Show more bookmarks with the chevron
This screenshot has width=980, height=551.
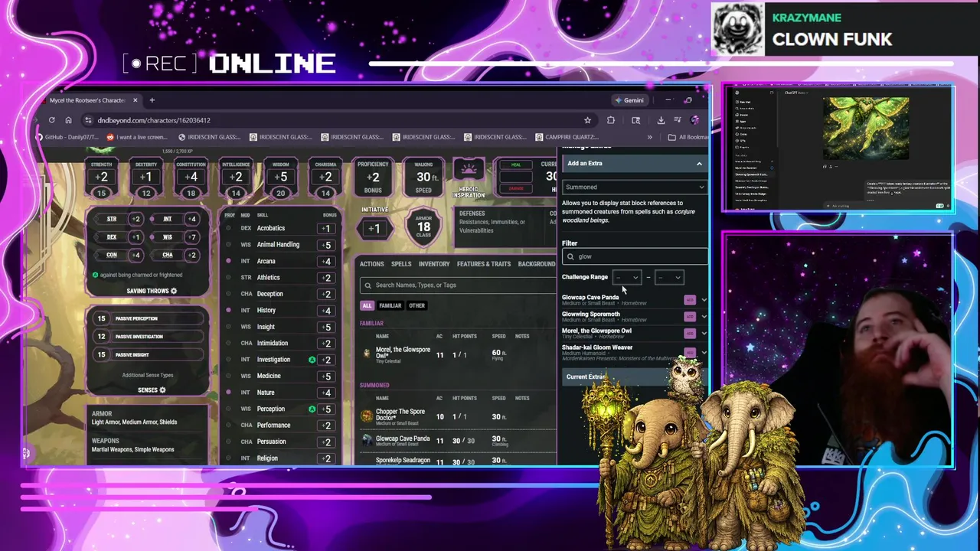click(x=649, y=137)
